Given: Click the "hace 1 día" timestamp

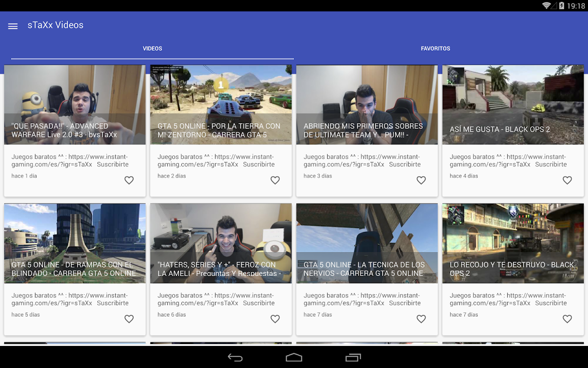Looking at the screenshot, I should [x=24, y=176].
